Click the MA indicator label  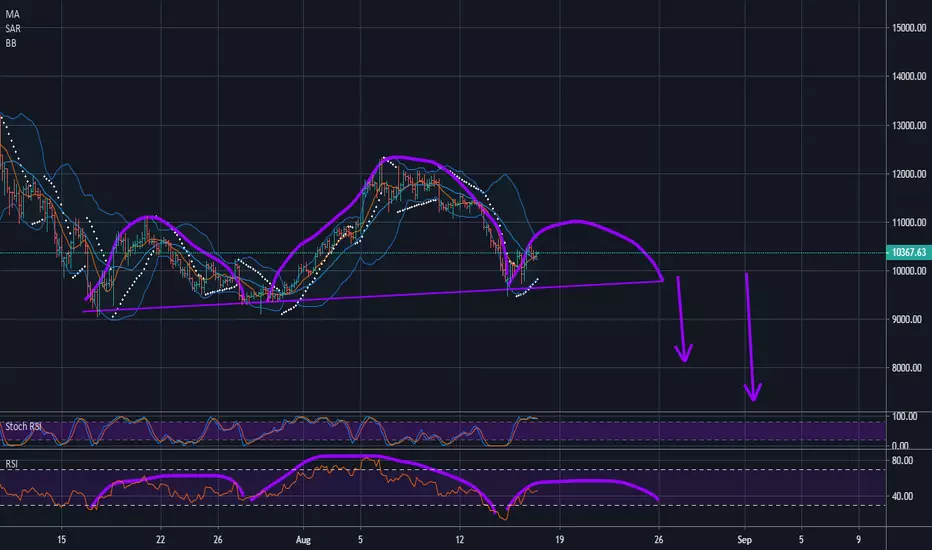tap(12, 14)
